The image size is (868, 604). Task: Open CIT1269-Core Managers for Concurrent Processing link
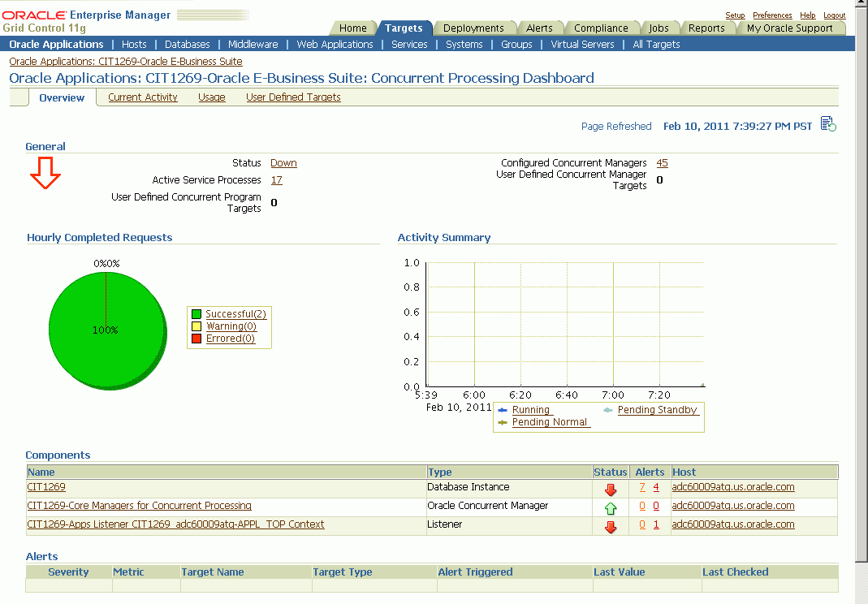[x=139, y=506]
